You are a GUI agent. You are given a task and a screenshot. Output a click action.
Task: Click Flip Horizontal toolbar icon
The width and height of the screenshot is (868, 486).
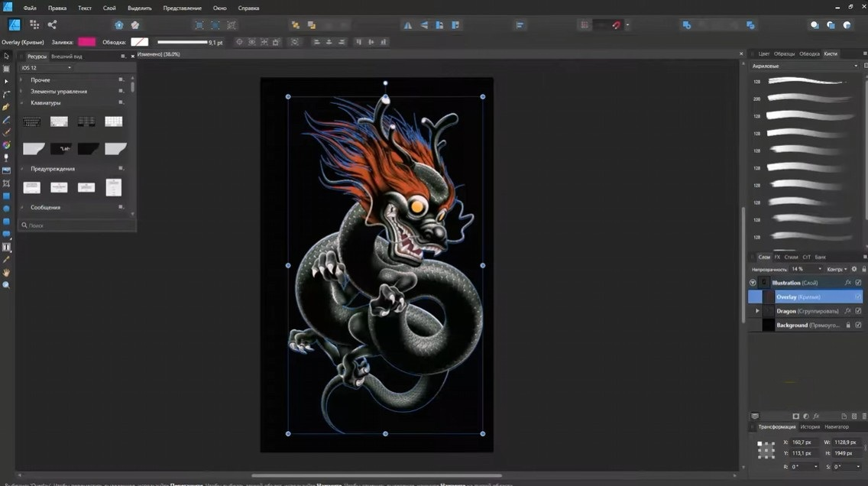pyautogui.click(x=407, y=25)
